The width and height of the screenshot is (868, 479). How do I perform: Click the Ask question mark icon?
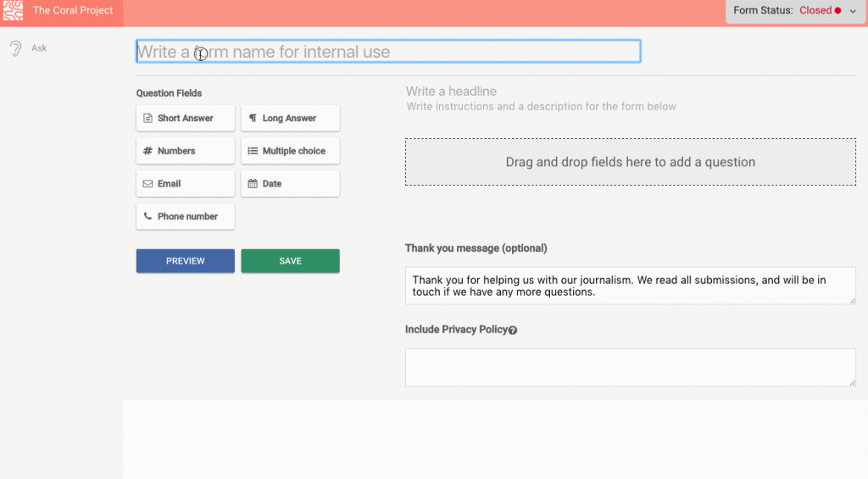[15, 48]
